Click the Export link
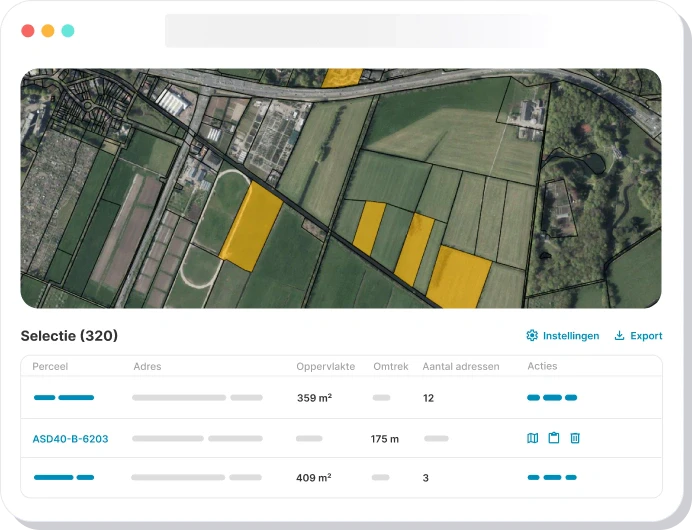692x530 pixels. 646,336
